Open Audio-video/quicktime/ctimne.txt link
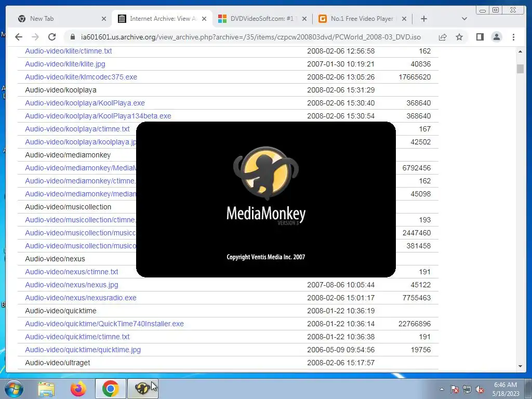This screenshot has height=399, width=532. tap(77, 337)
